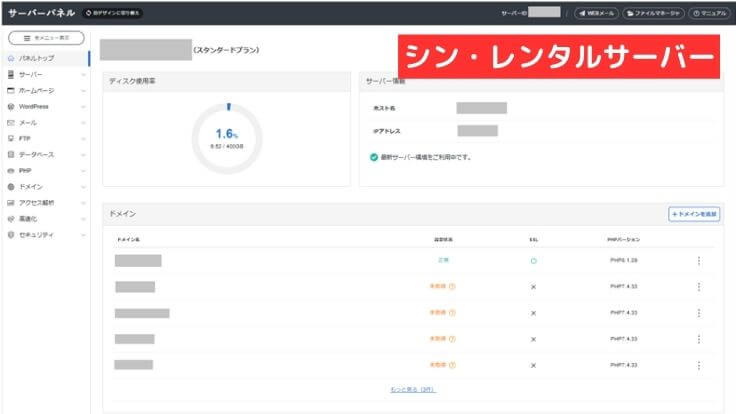Click the SSL enabled circle in the PHP8.1.28 row

[533, 261]
